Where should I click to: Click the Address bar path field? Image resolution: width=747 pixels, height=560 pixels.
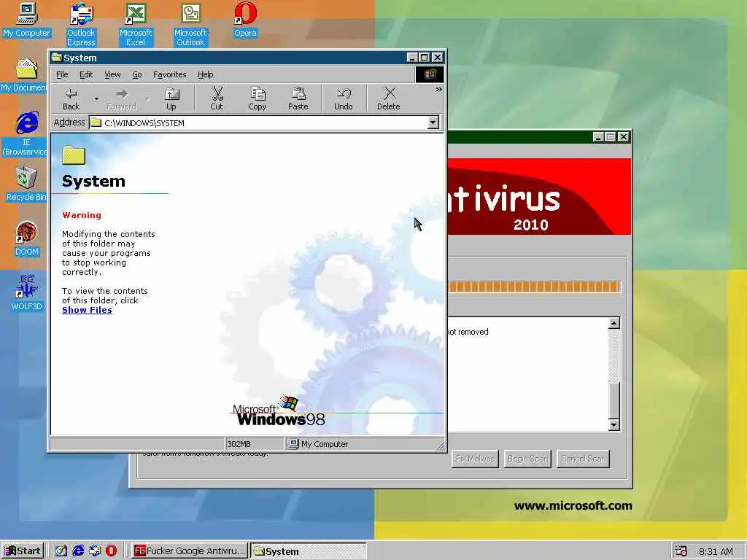pyautogui.click(x=259, y=122)
